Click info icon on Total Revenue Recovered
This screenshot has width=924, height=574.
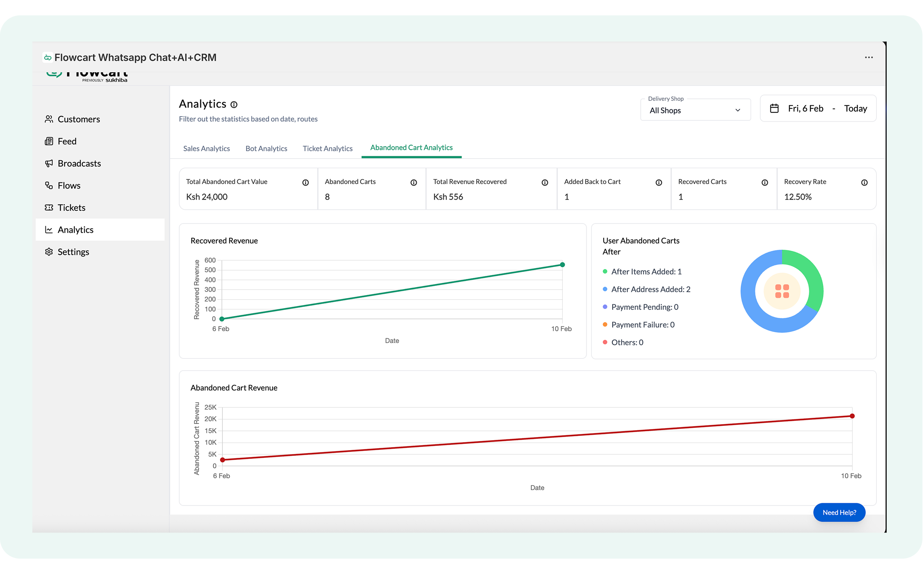point(545,183)
